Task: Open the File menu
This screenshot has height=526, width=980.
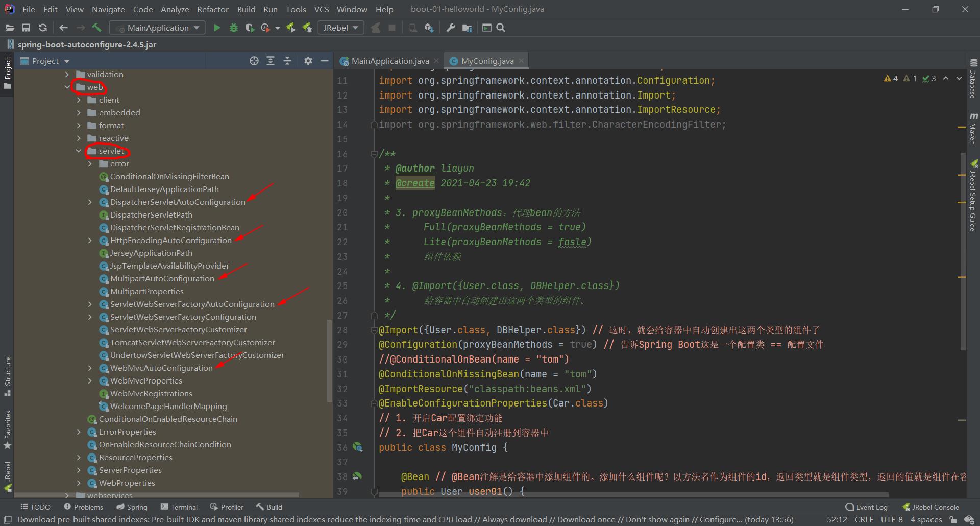Action: pos(29,9)
